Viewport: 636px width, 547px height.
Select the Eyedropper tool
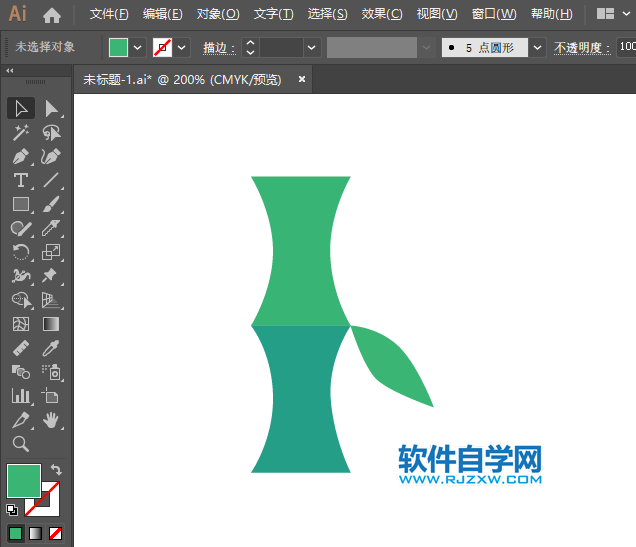click(51, 348)
